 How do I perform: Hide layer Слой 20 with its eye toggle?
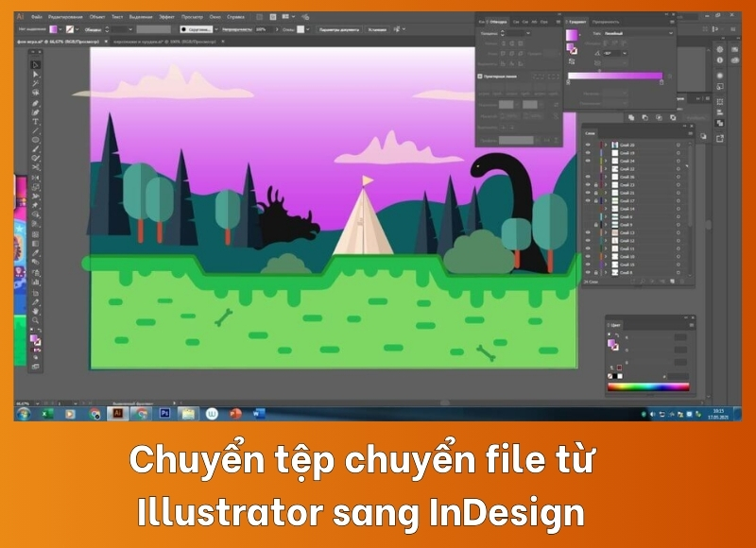(588, 145)
